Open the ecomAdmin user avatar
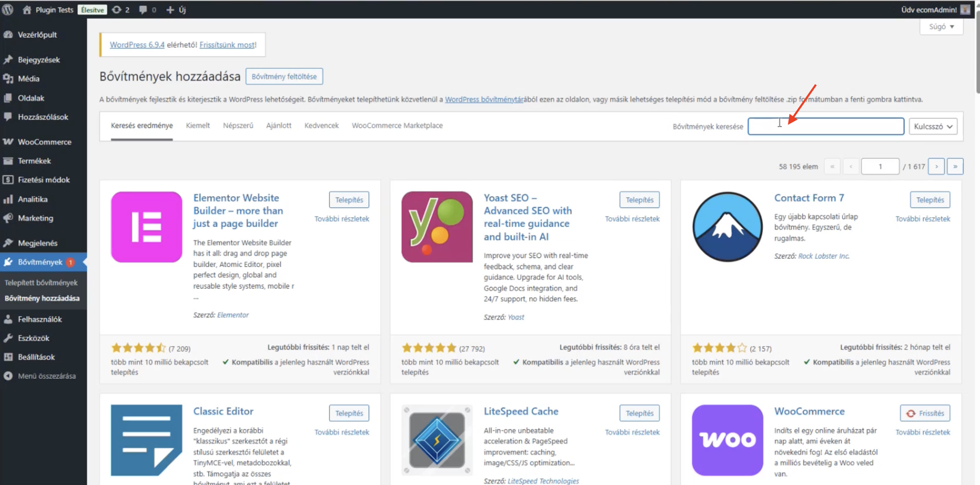980x485 pixels. (x=965, y=10)
